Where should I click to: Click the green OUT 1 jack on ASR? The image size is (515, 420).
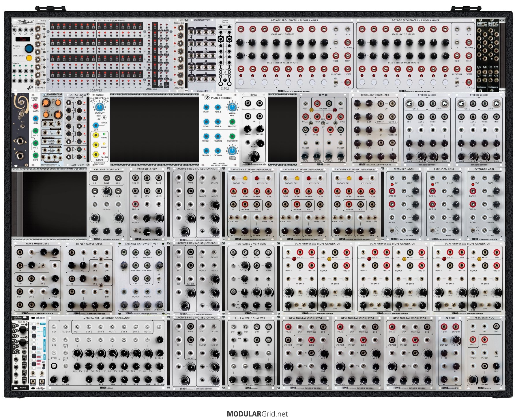click(35, 131)
